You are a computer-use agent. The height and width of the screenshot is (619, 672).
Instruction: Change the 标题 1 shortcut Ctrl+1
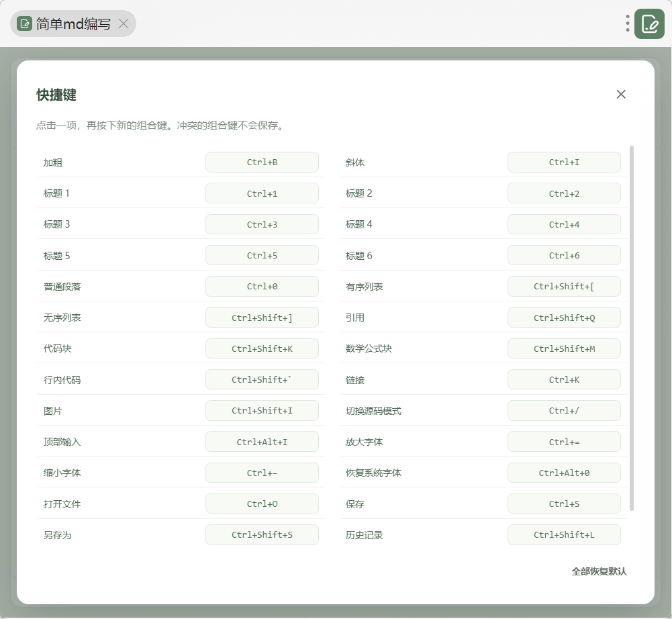click(x=262, y=193)
